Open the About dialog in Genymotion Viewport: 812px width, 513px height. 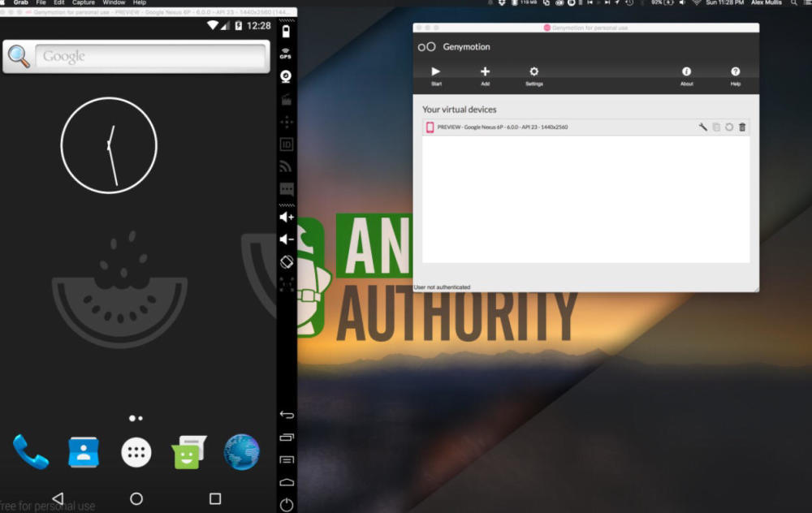click(x=687, y=75)
